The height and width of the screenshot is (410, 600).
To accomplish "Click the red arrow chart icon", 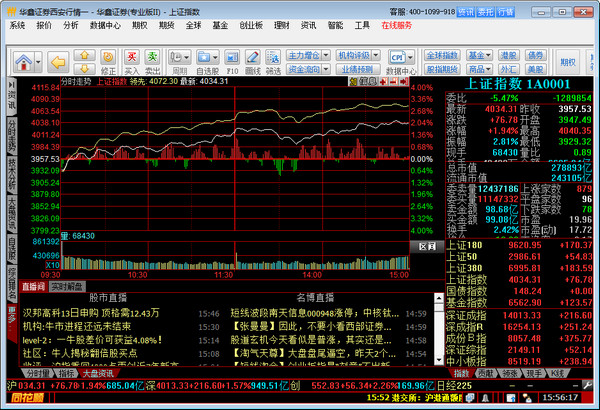I will [404, 82].
